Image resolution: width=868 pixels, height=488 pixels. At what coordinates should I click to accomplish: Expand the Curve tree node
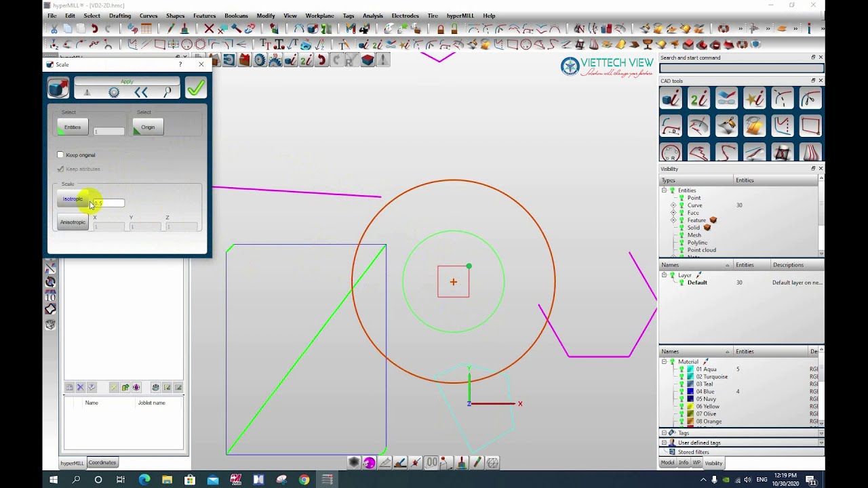[673, 205]
